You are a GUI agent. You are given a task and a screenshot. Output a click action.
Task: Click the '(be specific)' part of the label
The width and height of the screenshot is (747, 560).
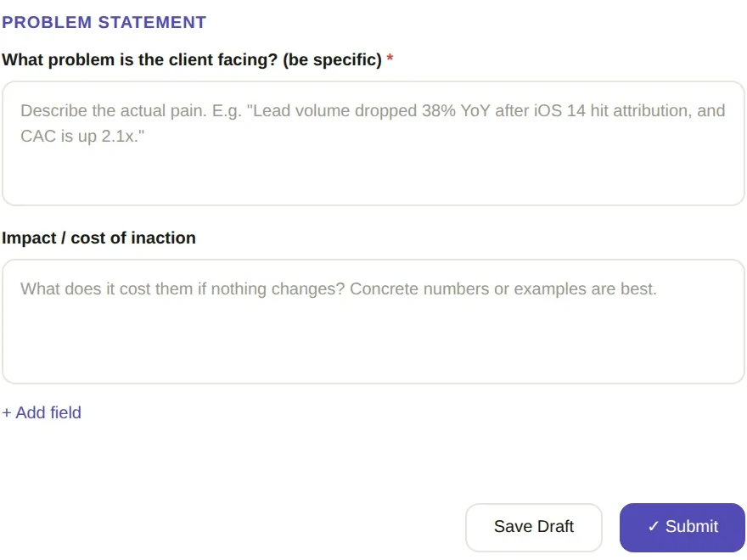[x=332, y=60]
